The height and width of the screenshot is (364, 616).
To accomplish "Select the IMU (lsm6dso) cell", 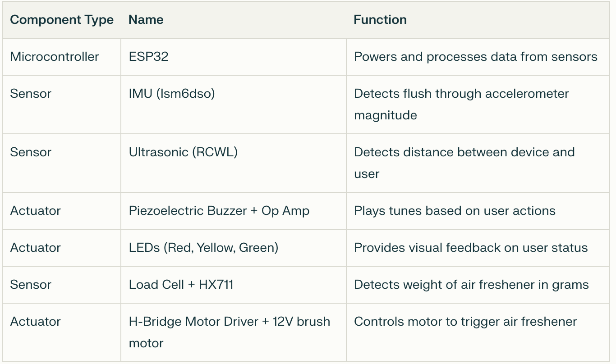I will pos(172,94).
